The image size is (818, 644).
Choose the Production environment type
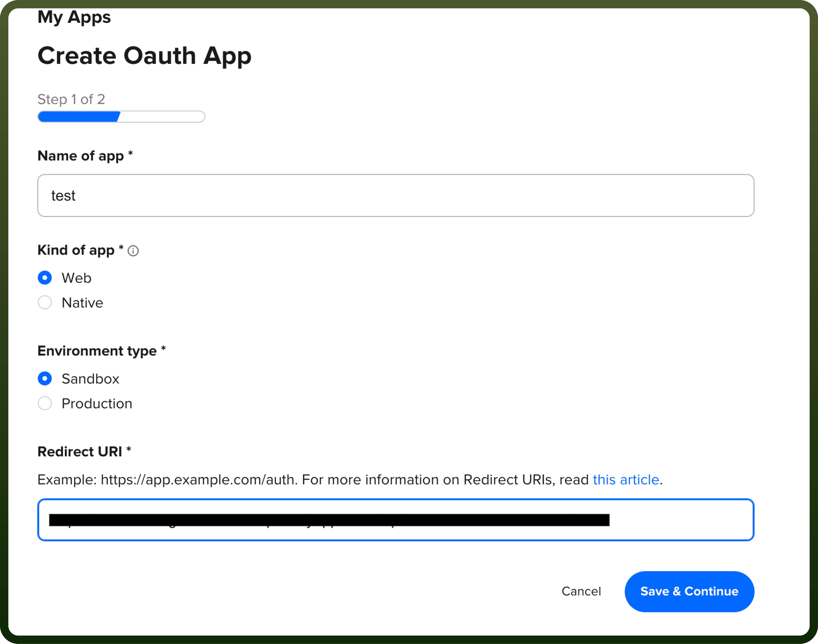(x=45, y=404)
